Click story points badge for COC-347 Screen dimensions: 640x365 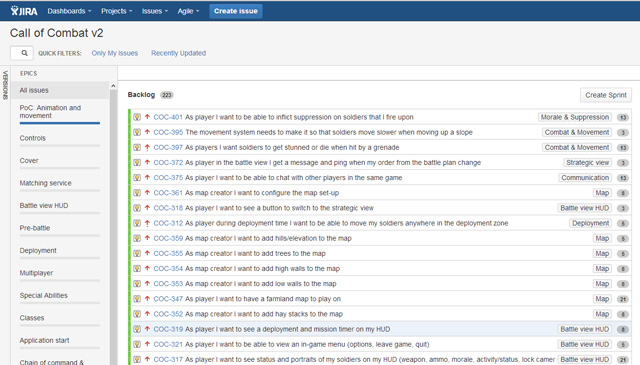coord(622,299)
